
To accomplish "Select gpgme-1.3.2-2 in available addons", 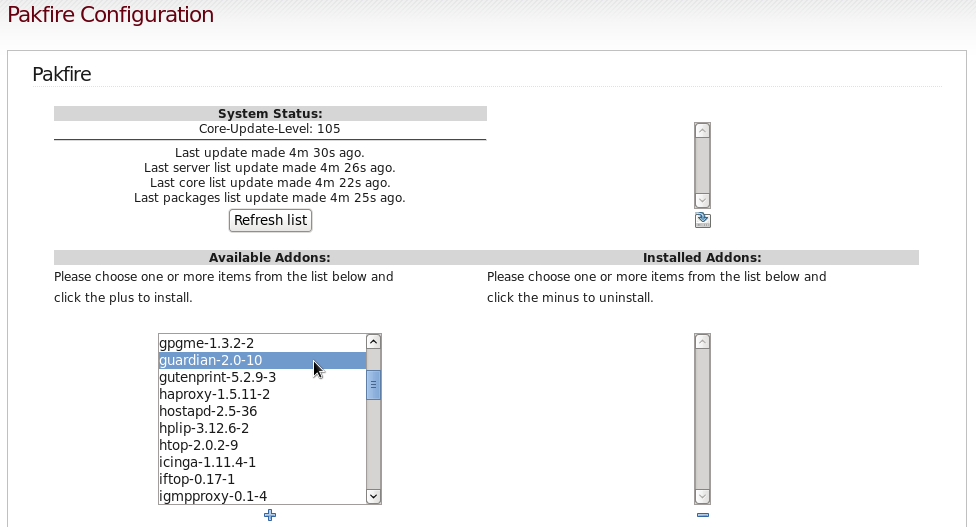I will (x=262, y=343).
